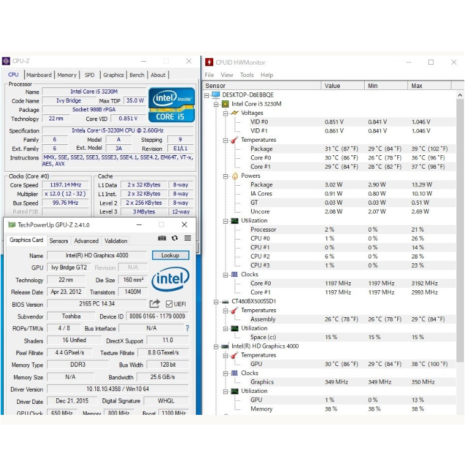476x476 pixels.
Task: Click the Max column header
Action: [x=417, y=86]
